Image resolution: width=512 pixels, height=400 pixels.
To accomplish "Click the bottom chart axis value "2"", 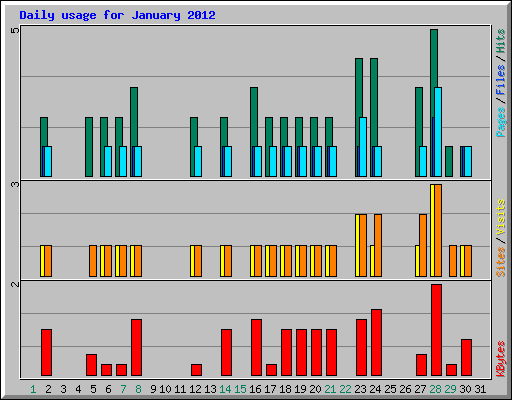I will [x=15, y=284].
